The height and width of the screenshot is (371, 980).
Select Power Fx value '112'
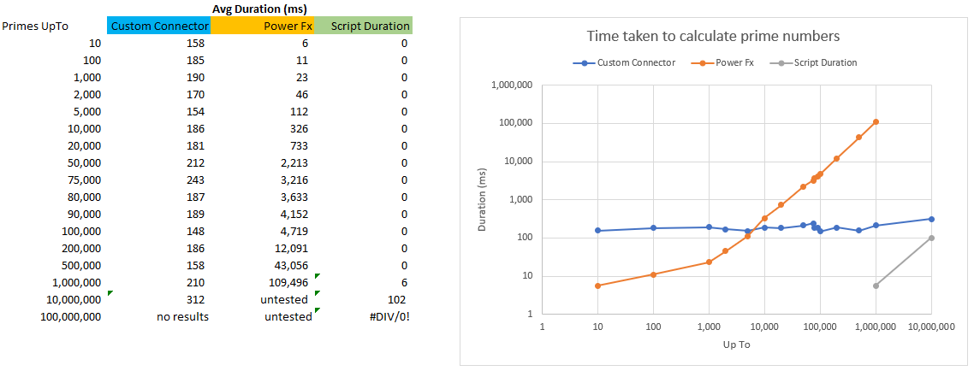[300, 112]
